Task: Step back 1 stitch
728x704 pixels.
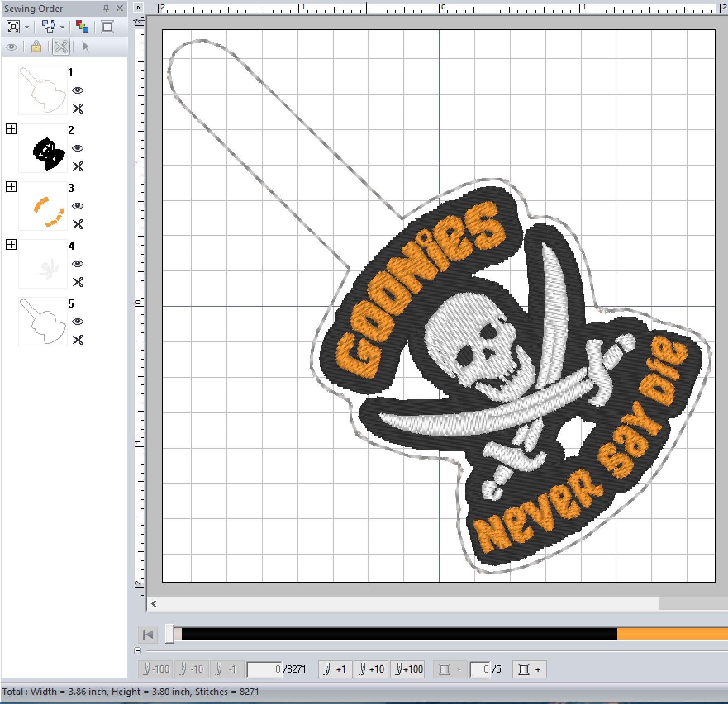Action: tap(228, 669)
